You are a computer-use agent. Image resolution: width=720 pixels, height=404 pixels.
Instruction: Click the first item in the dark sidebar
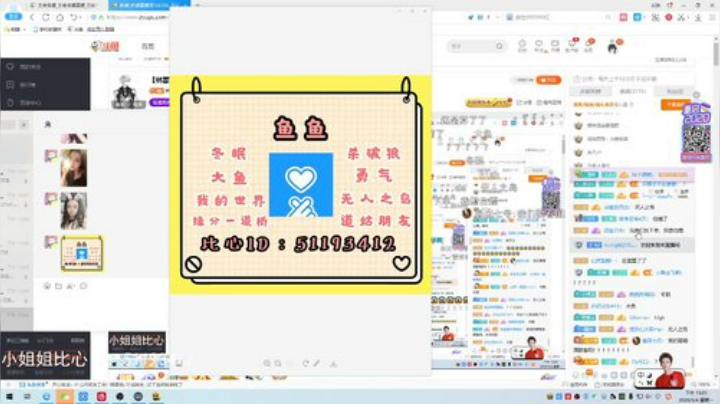point(45,67)
